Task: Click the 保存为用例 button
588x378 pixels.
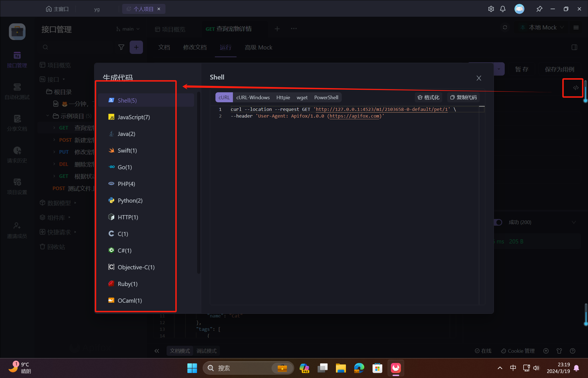Action: 559,69
